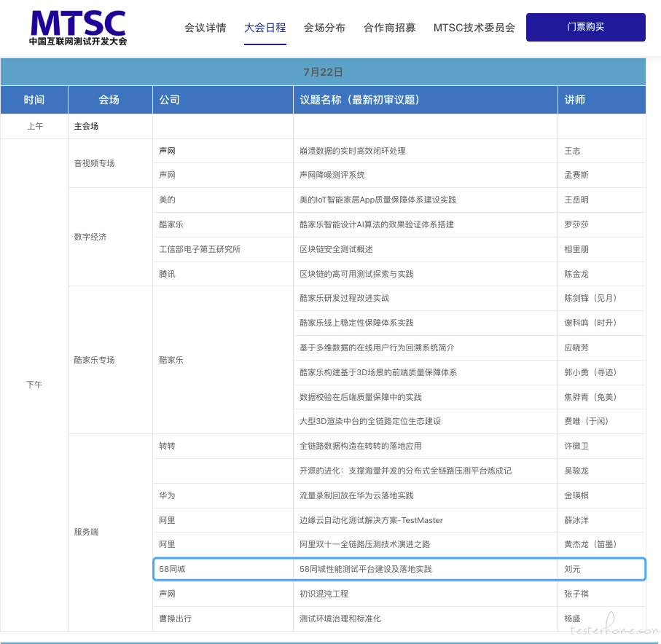Click speaker name 许微卫
The width and height of the screenshot is (661, 644).
[576, 447]
